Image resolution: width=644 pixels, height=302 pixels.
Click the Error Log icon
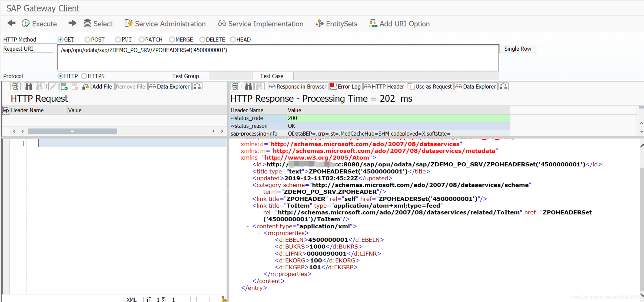click(333, 86)
